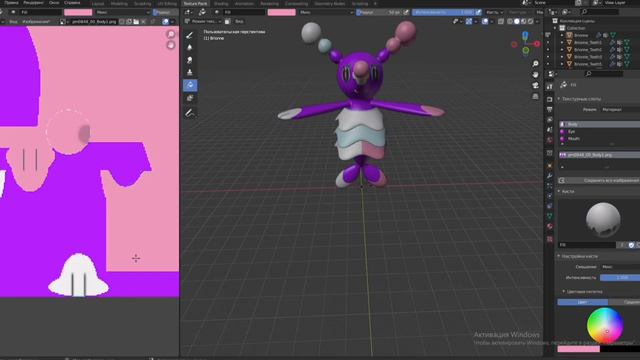Select the Mask tool in the viewport toolbar
Image resolution: width=640 pixels, height=360 pixels.
190,98
